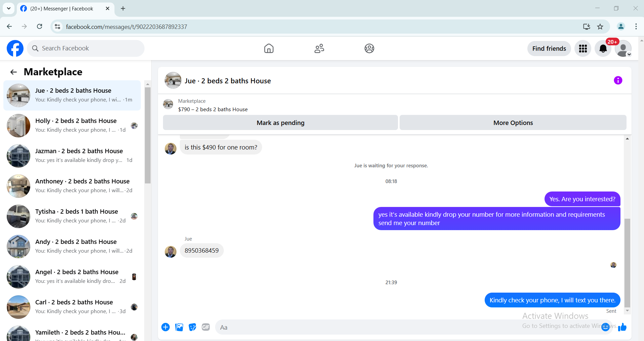Viewport: 644px width, 341px height.
Task: Go back in browser history
Action: click(x=9, y=27)
